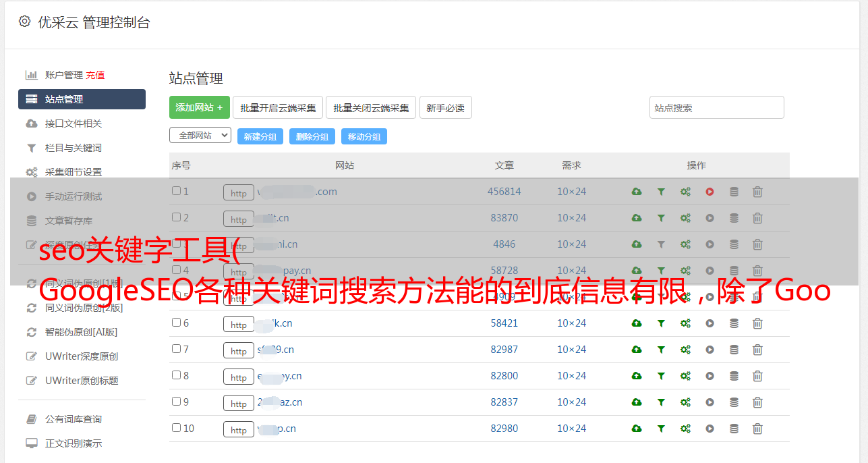
Task: Open 账户管理 in the sidebar
Action: 63,75
